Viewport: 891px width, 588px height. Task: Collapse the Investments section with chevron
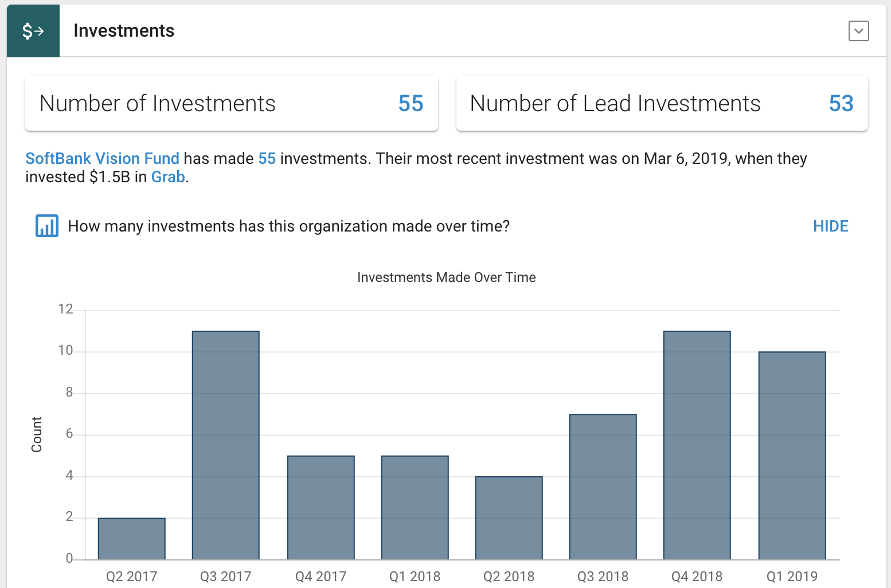858,31
